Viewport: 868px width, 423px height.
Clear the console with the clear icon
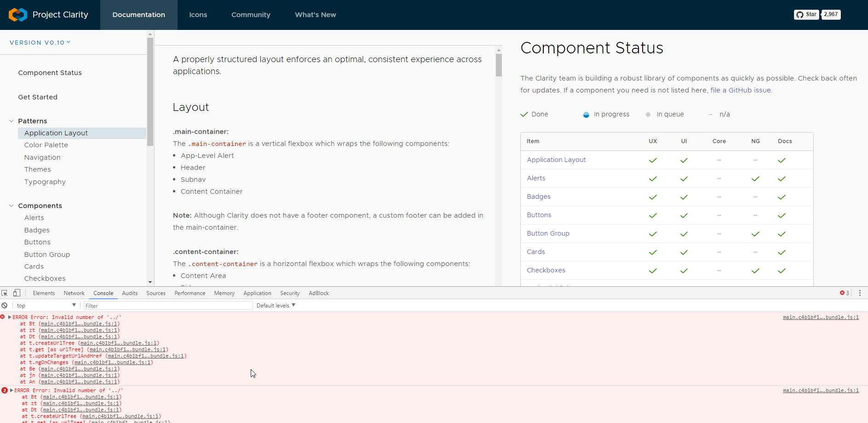(x=5, y=305)
